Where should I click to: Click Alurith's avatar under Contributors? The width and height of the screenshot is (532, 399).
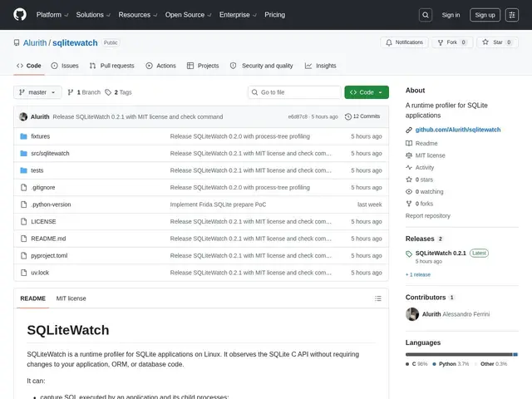click(412, 314)
